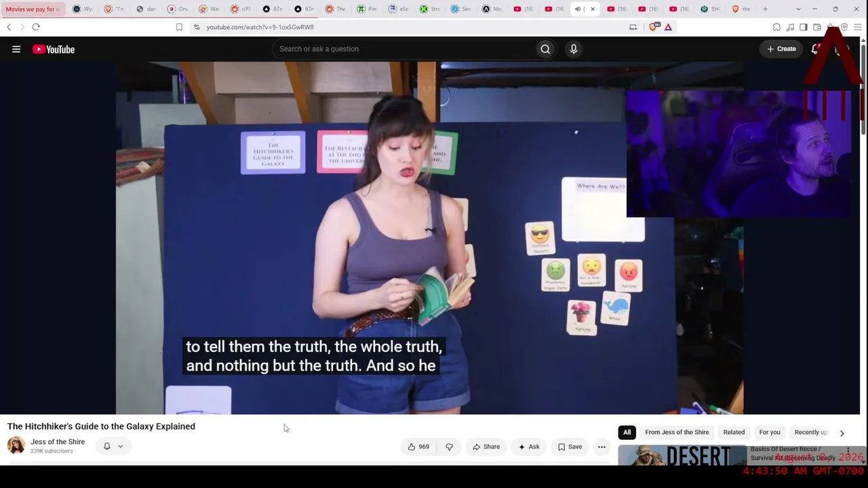View site information icon beside the URL
Image resolution: width=868 pixels, height=488 pixels.
pyautogui.click(x=197, y=27)
